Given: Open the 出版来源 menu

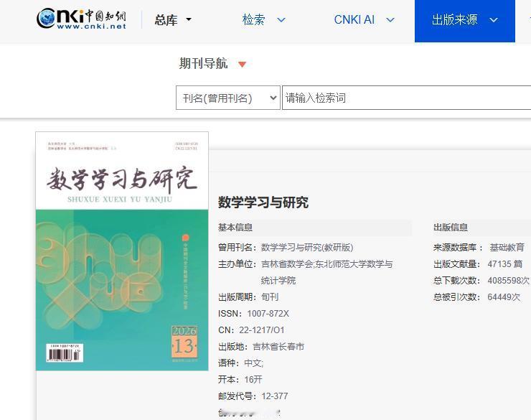Looking at the screenshot, I should 465,21.
